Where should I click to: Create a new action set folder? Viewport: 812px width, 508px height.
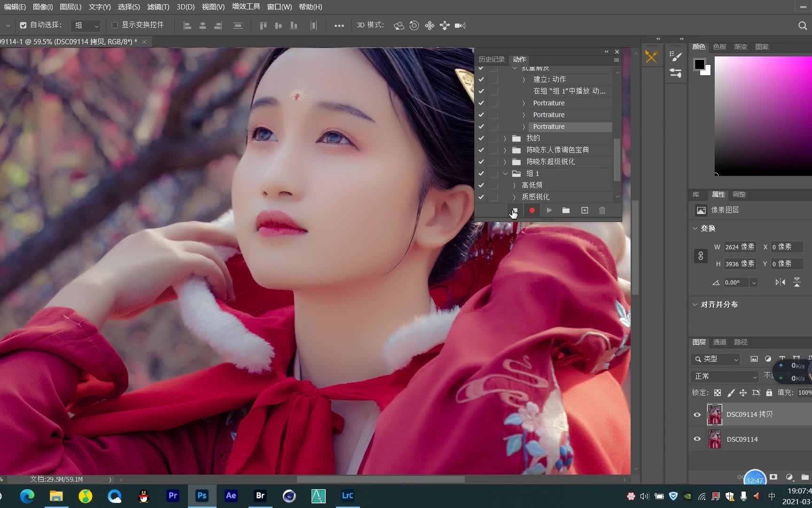[x=566, y=211]
